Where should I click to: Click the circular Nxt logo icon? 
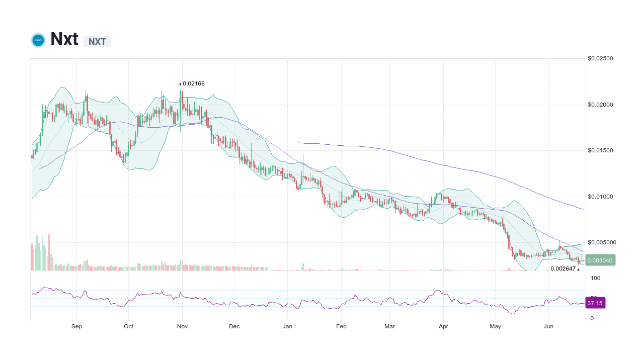pyautogui.click(x=38, y=40)
